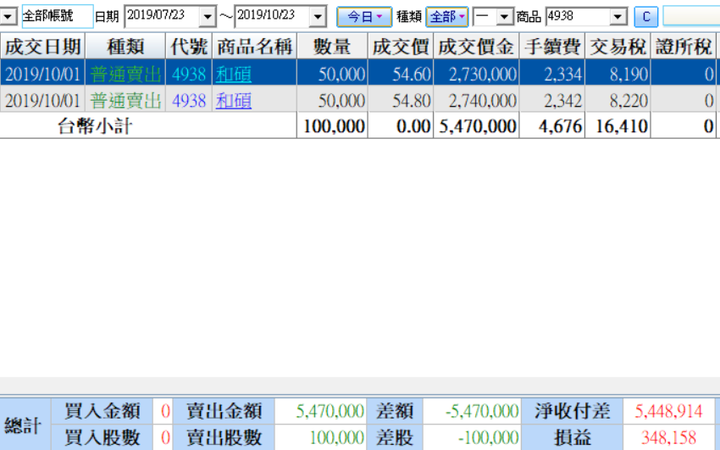Screen dimensions: 720x450
Task: Click 賣出股數 value 100,000
Action: point(337,437)
